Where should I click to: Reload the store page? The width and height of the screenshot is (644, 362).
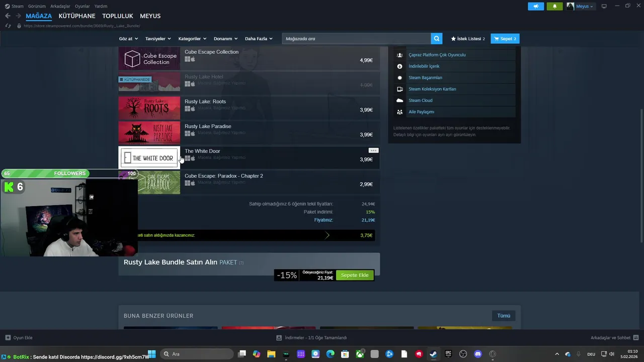click(x=8, y=26)
